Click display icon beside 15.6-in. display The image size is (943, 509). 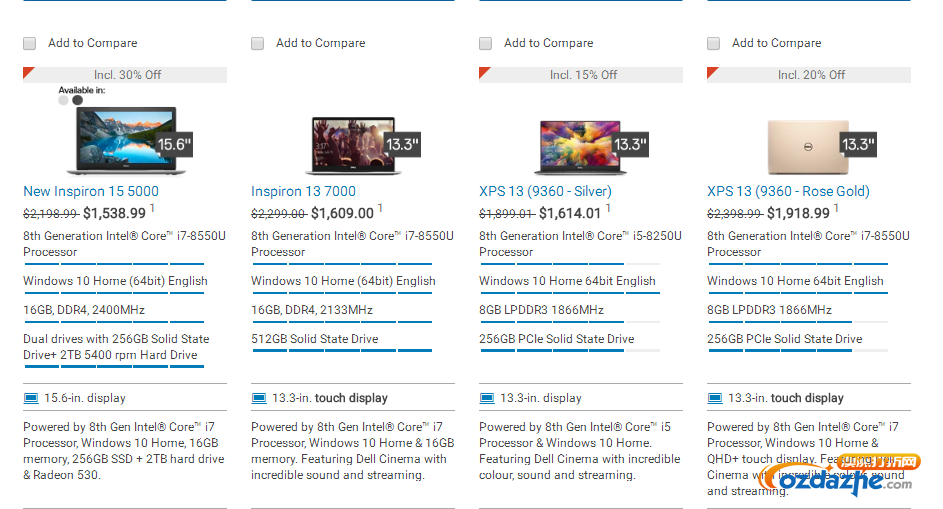click(31, 398)
